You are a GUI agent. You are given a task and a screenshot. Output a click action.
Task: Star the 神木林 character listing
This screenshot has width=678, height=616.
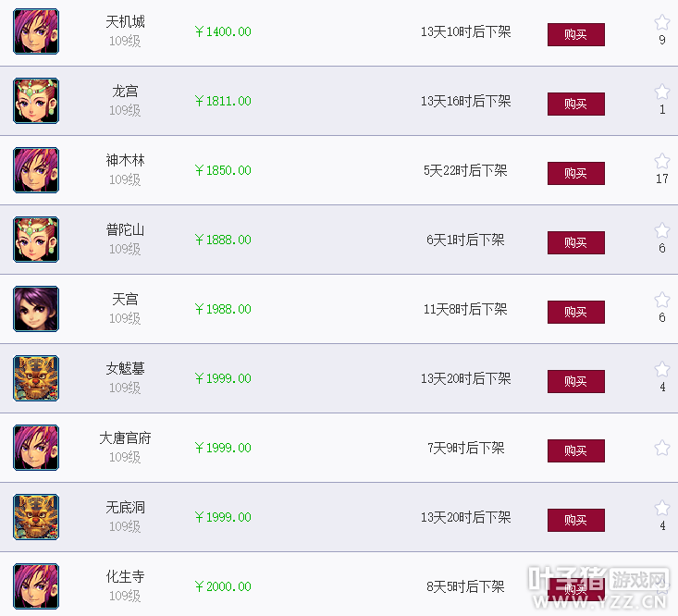click(661, 161)
